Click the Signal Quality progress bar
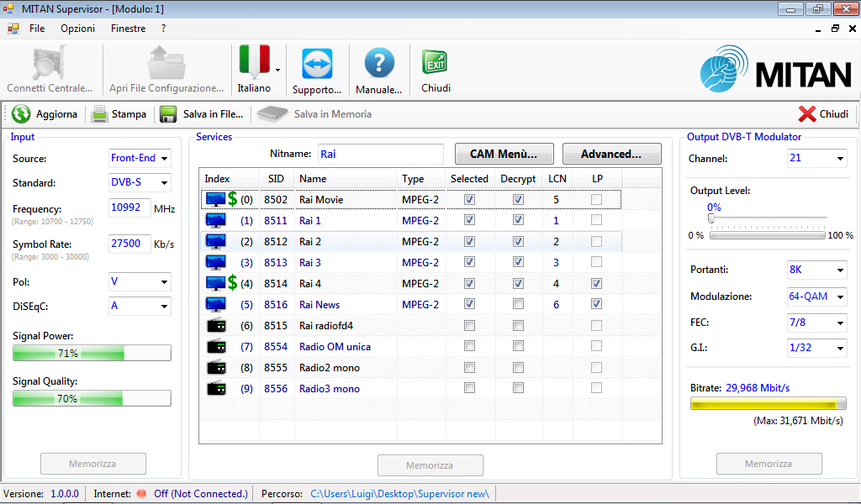Viewport: 861px width, 504px height. tap(92, 398)
